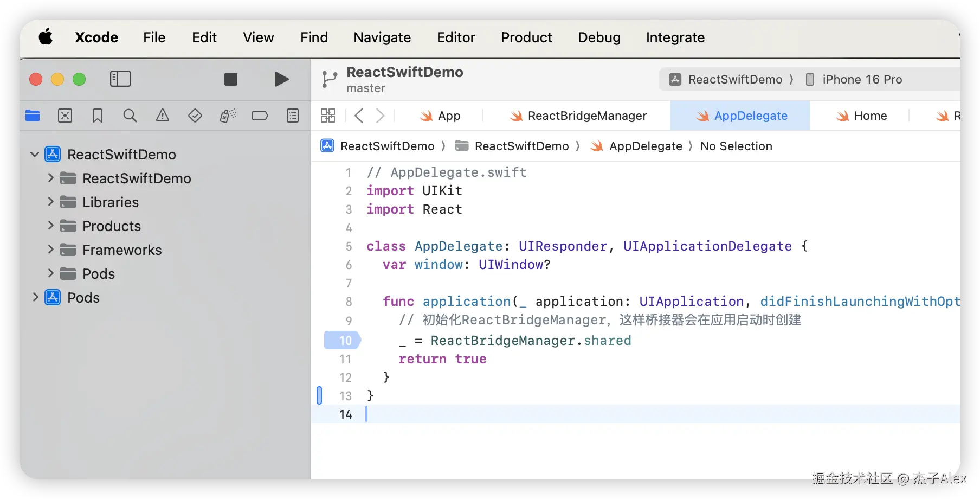980x499 pixels.
Task: Show the Test navigator
Action: [x=195, y=116]
